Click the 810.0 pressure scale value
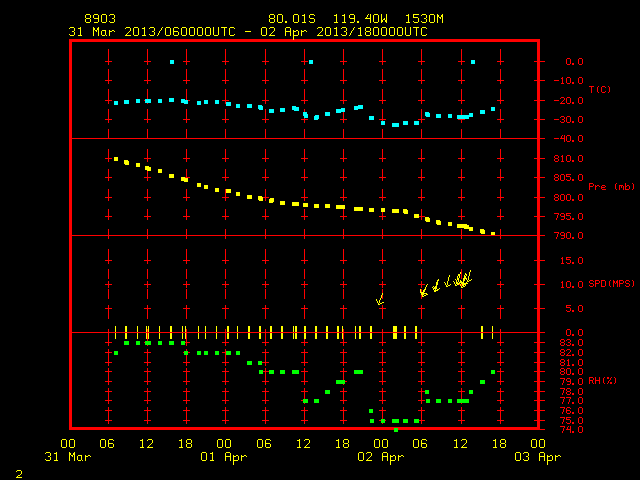This screenshot has width=640, height=480. [x=569, y=159]
